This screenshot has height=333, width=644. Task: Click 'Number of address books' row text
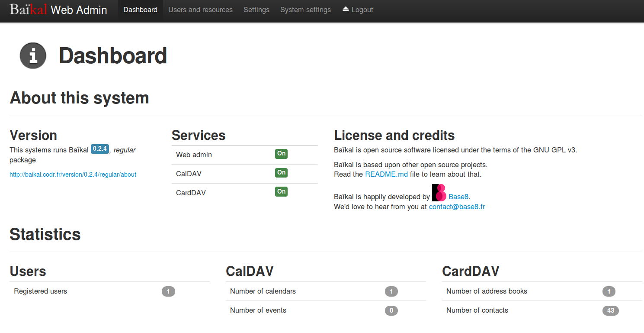(x=487, y=291)
